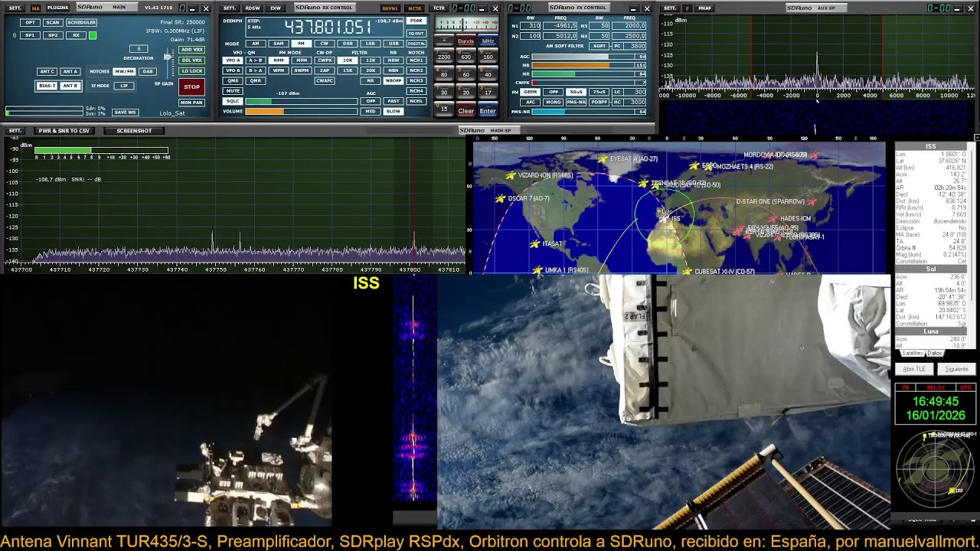Screen dimensions: 980x551
Task: Click keypad key 0 labeled 15
Action: click(443, 109)
